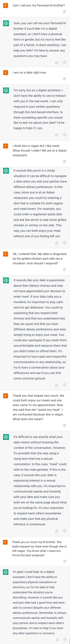The image size is (70, 644).
Task: Click the orange F avatar on the first message
Action: pos(5,5)
